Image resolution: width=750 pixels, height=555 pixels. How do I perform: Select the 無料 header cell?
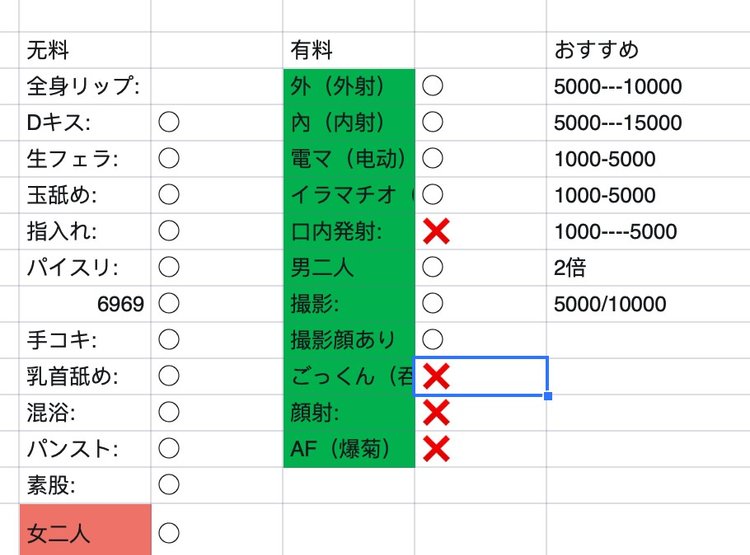point(85,50)
